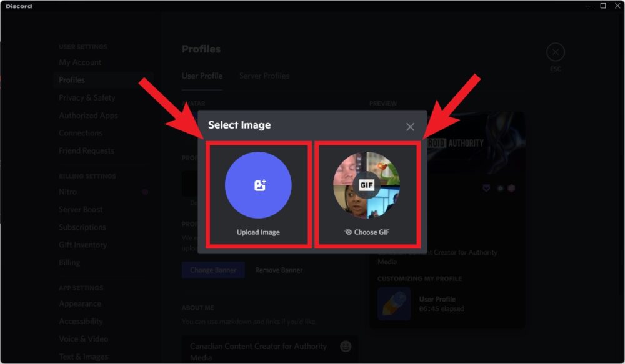This screenshot has height=364, width=625.
Task: Switch to the Server Profiles tab
Action: [264, 76]
